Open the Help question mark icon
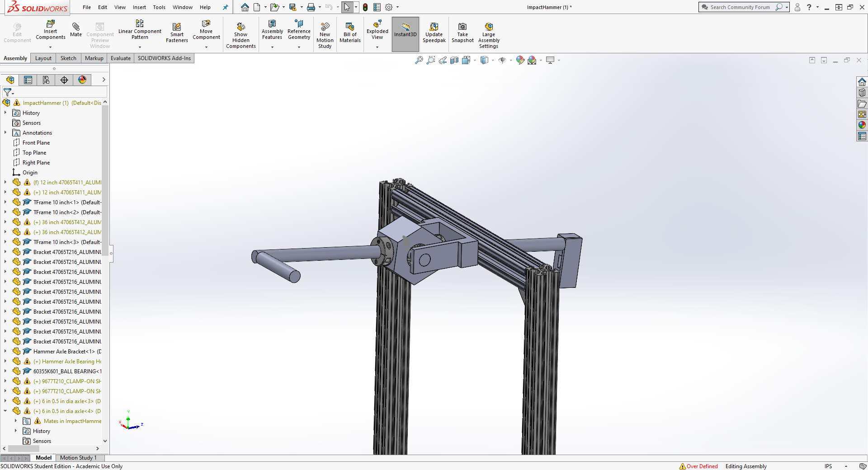Image resolution: width=868 pixels, height=470 pixels. (x=809, y=7)
